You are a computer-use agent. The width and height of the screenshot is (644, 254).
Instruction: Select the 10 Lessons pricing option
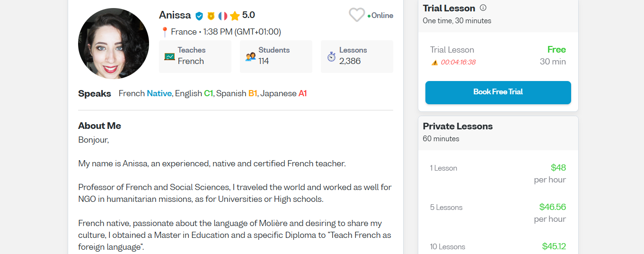498,246
